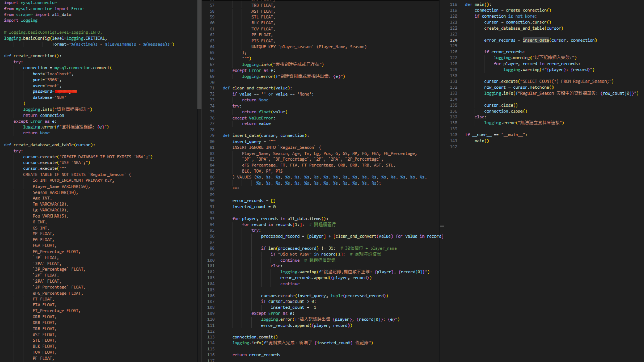This screenshot has width=644, height=363.
Task: Select line number 118 beside def main()
Action: pos(453,4)
